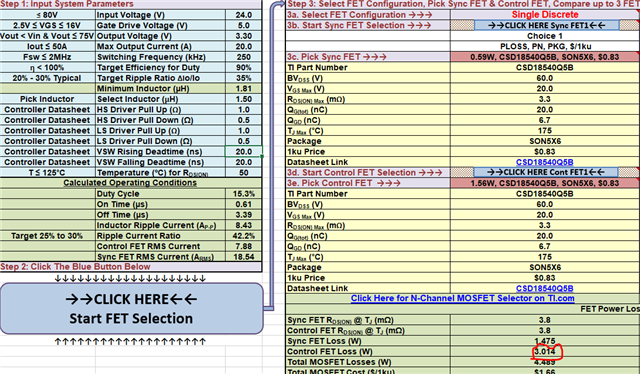The width and height of the screenshot is (640, 374).
Task: Select the Target Ripple Ratio value 35%
Action: coord(244,78)
